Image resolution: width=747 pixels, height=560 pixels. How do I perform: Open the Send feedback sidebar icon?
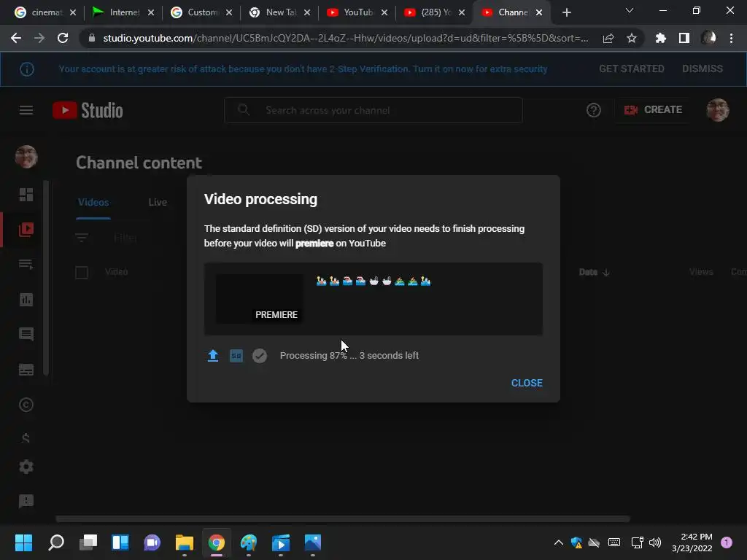pos(26,501)
